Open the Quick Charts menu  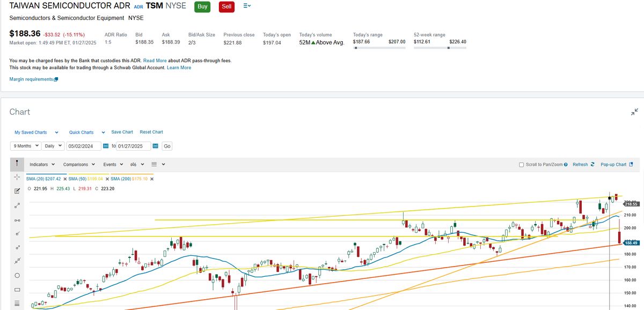click(82, 132)
